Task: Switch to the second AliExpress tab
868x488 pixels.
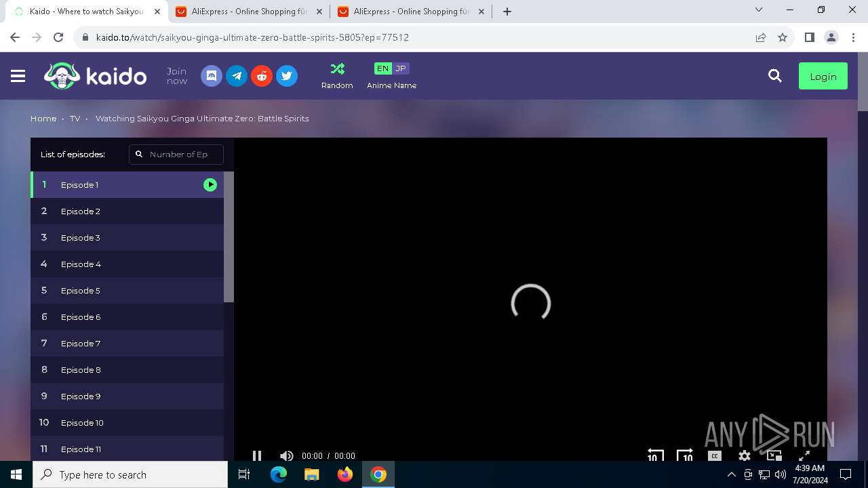Action: 410,12
